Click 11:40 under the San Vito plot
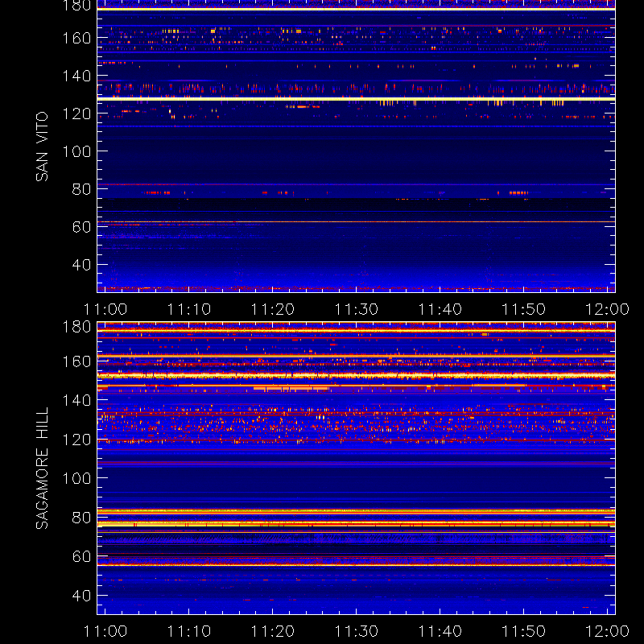 click(x=440, y=309)
